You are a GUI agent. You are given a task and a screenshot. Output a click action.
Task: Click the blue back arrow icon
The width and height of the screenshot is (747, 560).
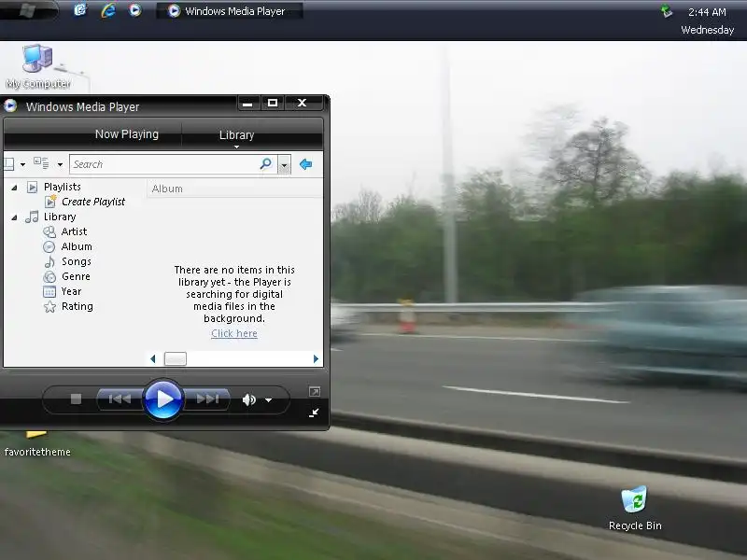[306, 164]
